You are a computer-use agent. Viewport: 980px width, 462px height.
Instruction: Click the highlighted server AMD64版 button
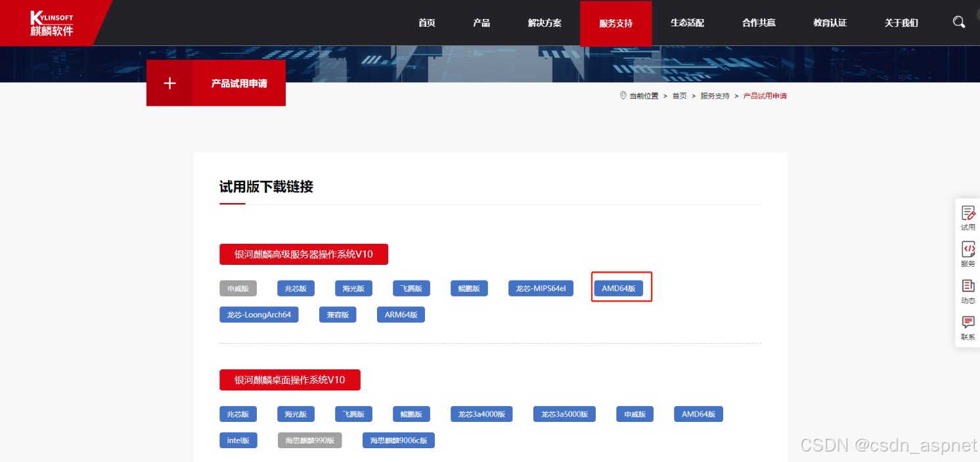point(619,289)
